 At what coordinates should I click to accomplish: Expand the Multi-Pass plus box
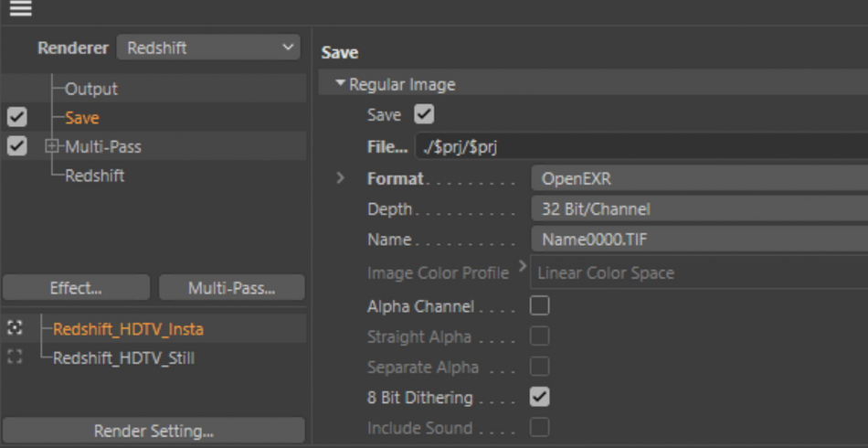point(52,146)
